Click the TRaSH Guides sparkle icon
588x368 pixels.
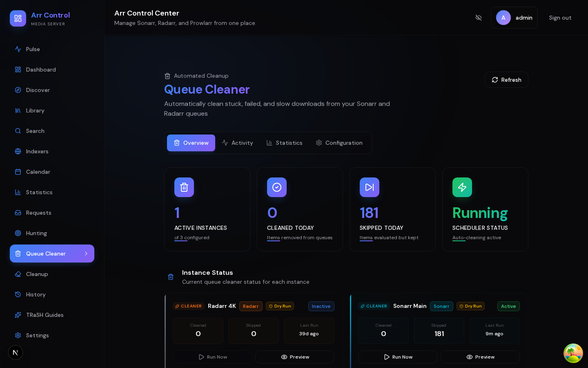tap(18, 315)
